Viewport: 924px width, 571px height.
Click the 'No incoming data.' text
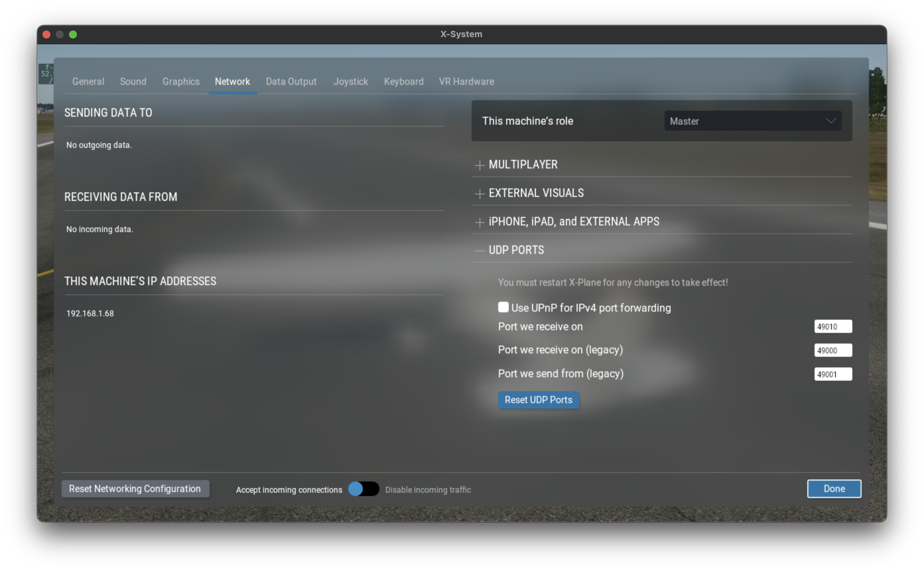click(100, 229)
